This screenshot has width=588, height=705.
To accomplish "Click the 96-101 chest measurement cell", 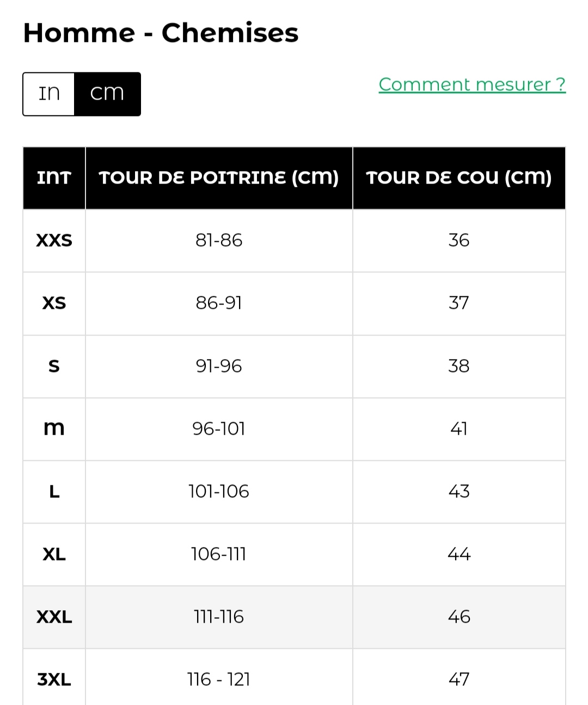I will (219, 429).
